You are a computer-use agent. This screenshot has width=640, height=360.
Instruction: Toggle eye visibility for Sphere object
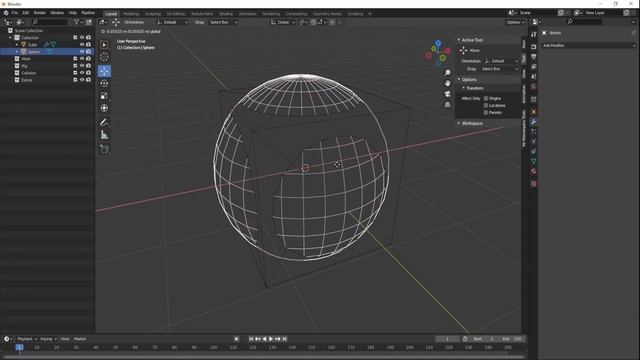coord(82,52)
